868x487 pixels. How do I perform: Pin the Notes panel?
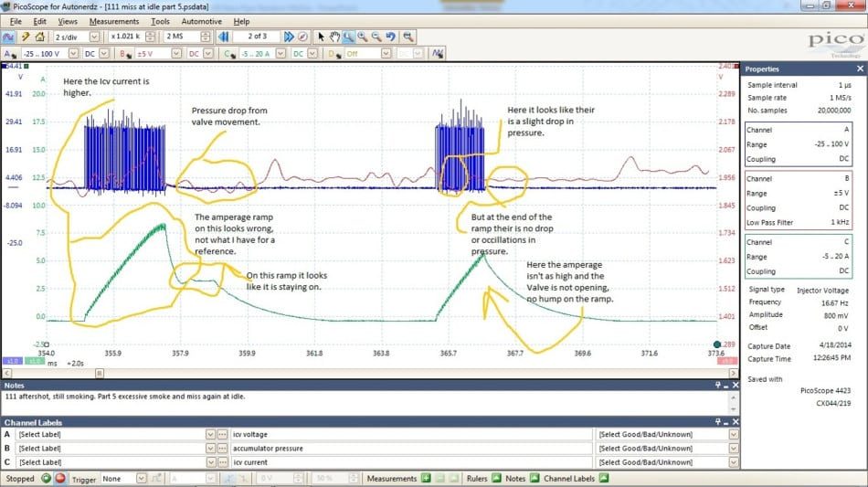tap(718, 386)
